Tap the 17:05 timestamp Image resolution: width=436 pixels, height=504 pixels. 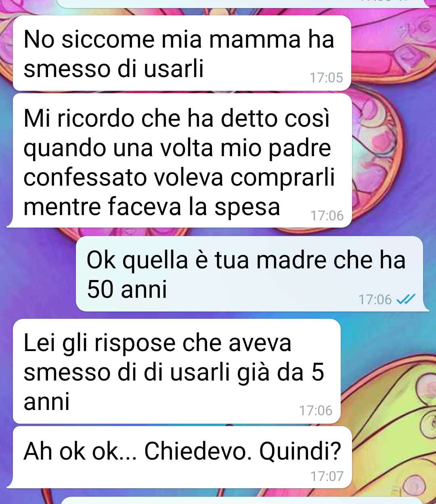(326, 77)
